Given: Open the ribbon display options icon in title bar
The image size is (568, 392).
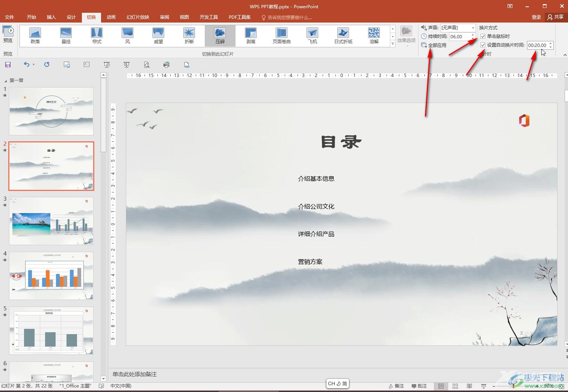Looking at the screenshot, I should (x=510, y=6).
